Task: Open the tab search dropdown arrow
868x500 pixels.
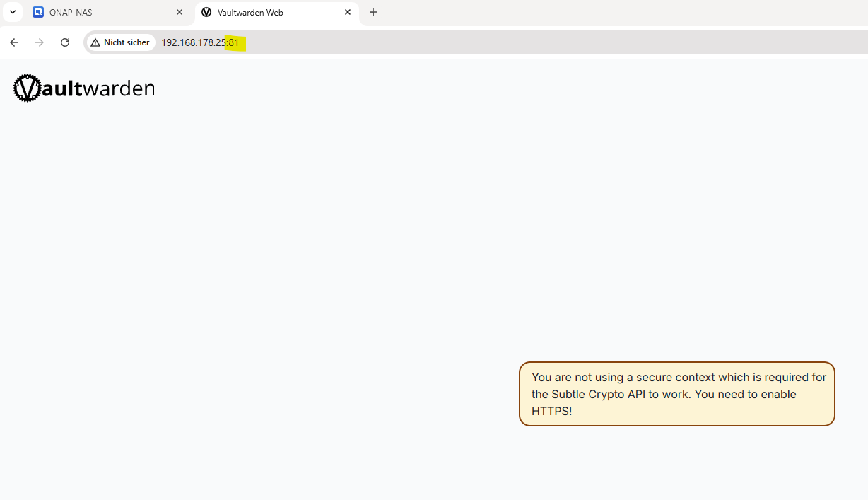Action: point(12,12)
